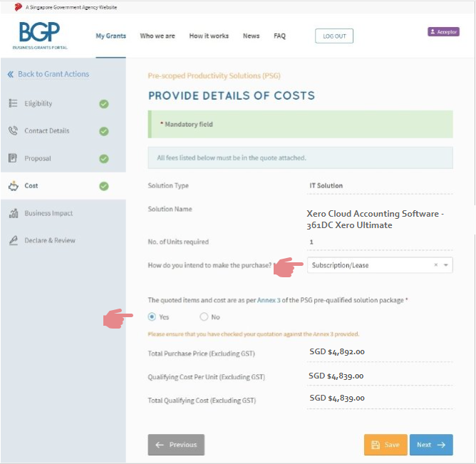Click the Cost piggy bank icon

[x=14, y=185]
